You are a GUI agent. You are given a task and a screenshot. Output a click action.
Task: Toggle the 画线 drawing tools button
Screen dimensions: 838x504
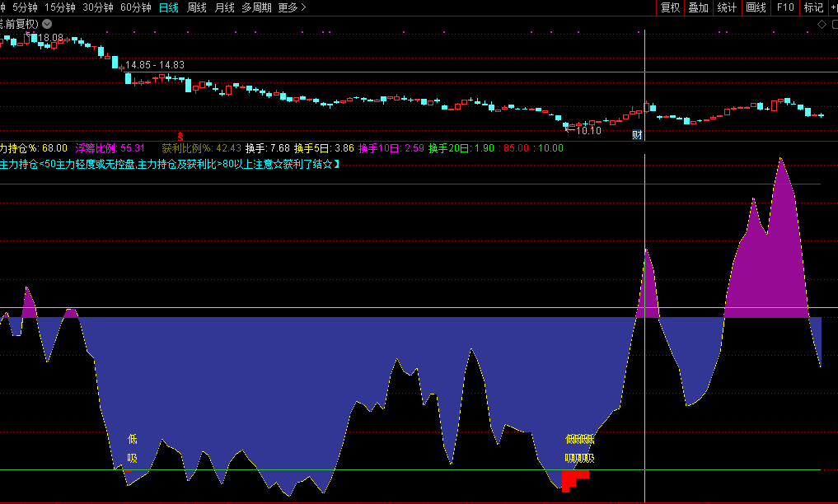pyautogui.click(x=756, y=7)
